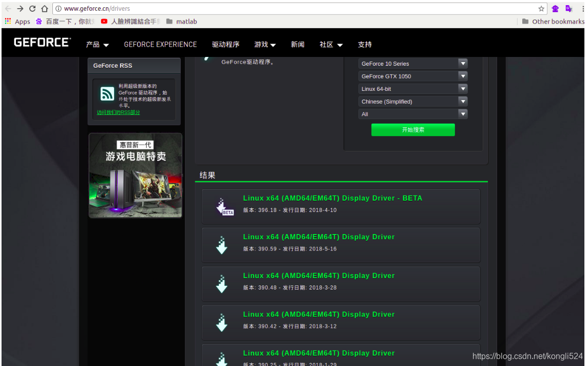
Task: Click text 版本: 390.42 - 发行日期: 2018-3-12
Action: (x=290, y=326)
